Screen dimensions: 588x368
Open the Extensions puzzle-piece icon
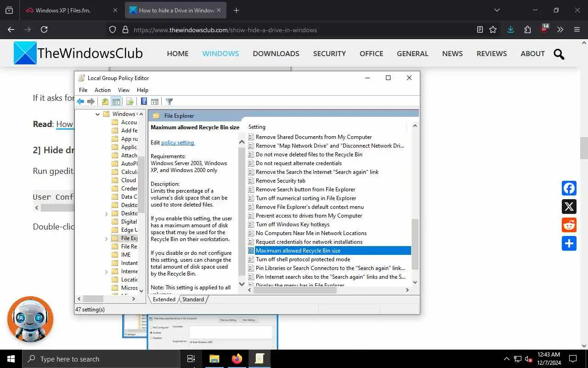(x=527, y=29)
